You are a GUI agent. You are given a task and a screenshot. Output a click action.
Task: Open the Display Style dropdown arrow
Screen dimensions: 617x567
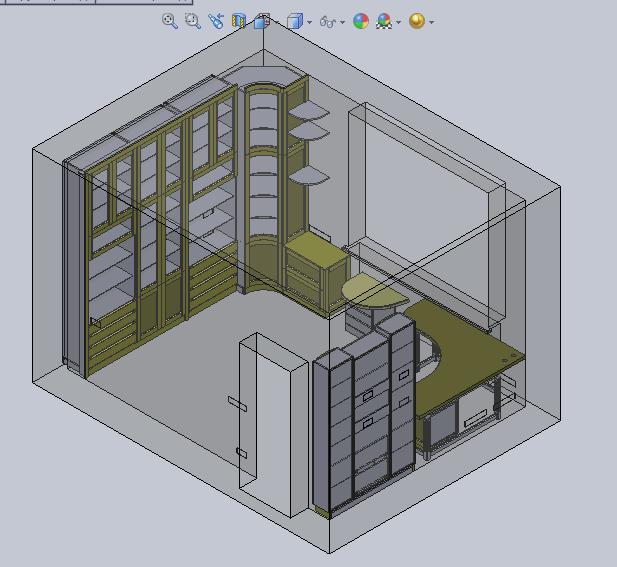[x=309, y=22]
